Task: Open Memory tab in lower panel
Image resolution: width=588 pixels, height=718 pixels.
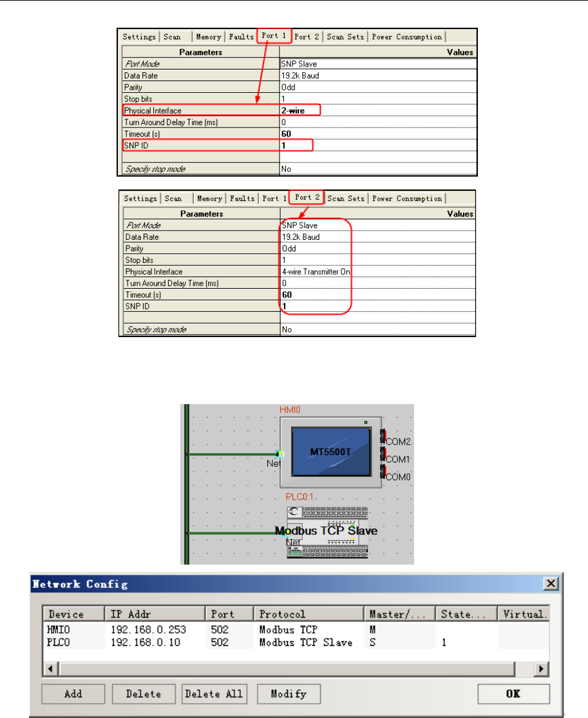Action: 209,199
